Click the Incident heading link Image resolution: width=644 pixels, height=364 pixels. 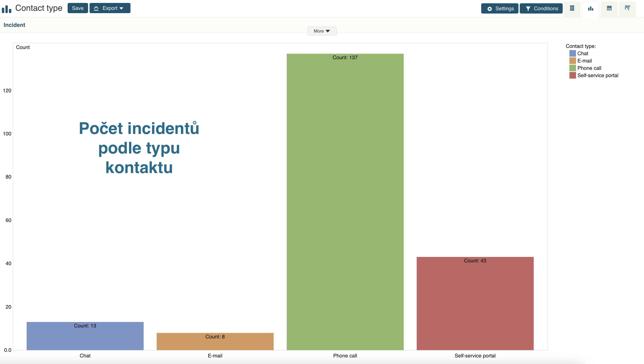(x=14, y=25)
